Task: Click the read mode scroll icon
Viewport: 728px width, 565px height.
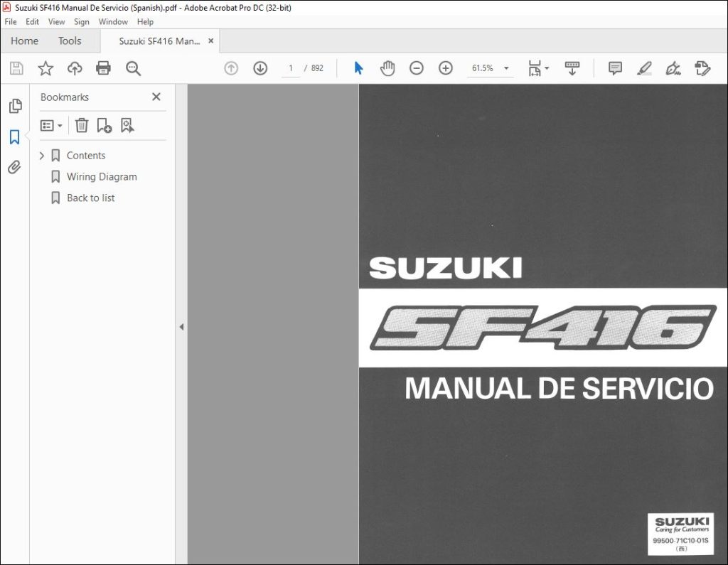Action: 572,68
